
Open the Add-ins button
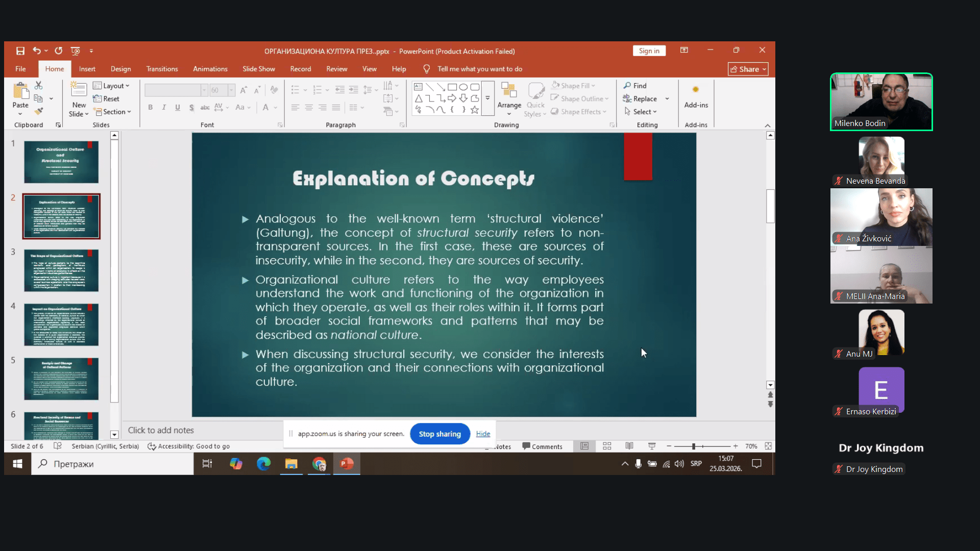point(696,97)
